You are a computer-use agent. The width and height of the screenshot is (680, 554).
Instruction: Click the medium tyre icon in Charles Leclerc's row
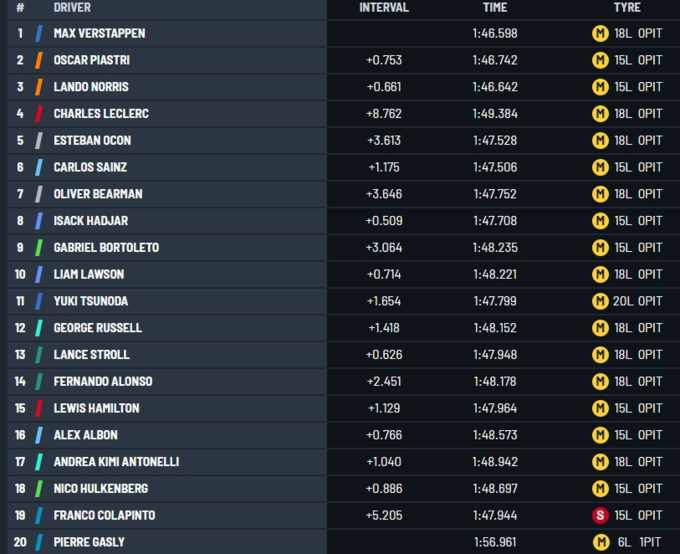[600, 114]
